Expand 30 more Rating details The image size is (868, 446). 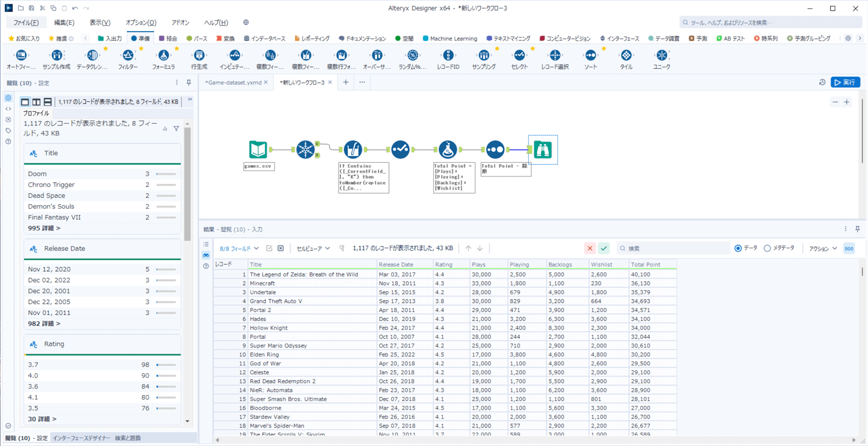point(42,419)
